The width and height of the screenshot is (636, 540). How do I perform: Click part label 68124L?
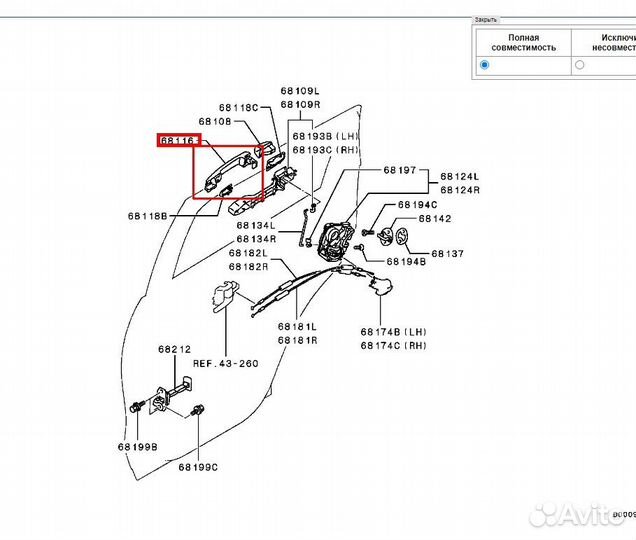(460, 176)
